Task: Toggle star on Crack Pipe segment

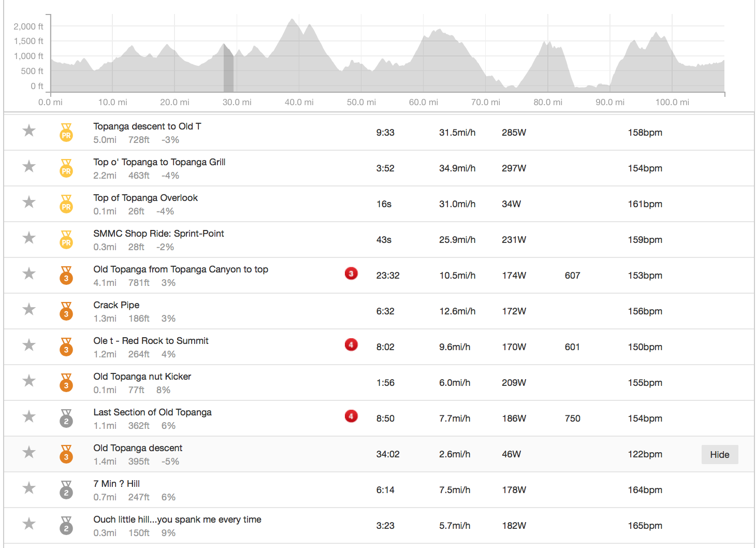Action: coord(29,309)
